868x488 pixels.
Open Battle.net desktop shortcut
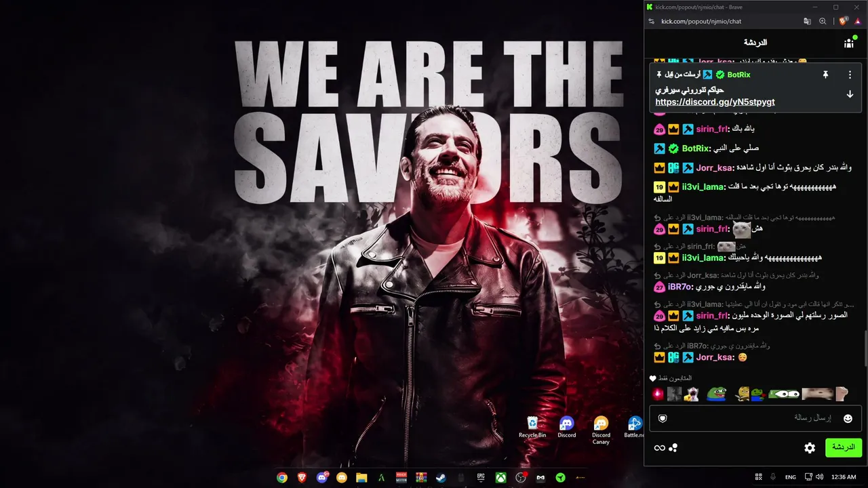click(634, 428)
